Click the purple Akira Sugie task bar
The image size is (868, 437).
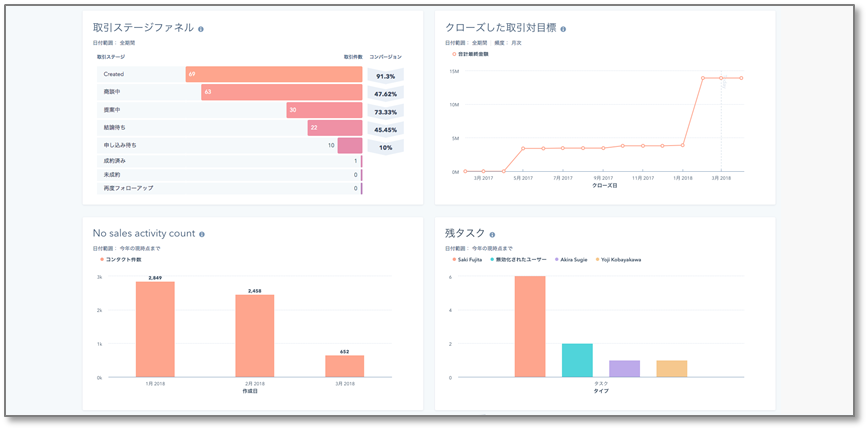coord(625,369)
